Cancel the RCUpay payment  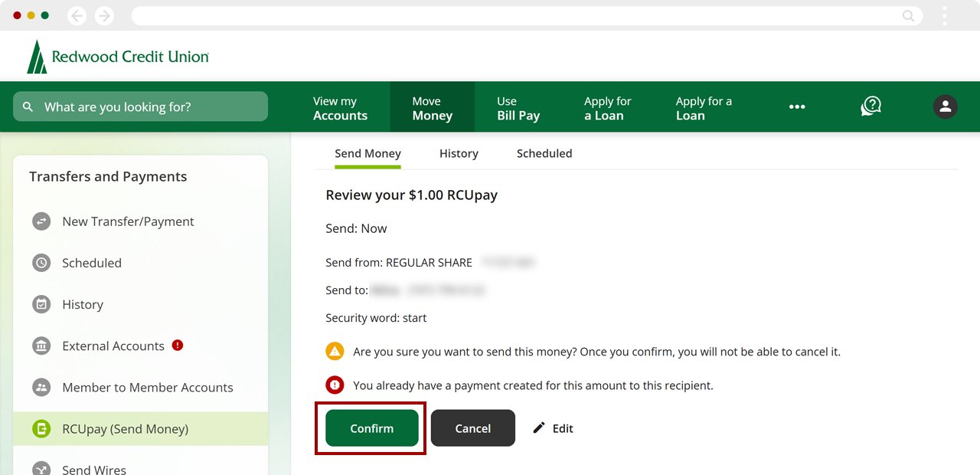(x=473, y=428)
